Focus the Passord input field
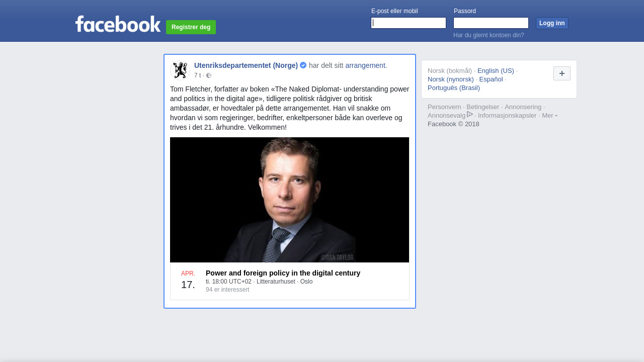 pyautogui.click(x=491, y=23)
